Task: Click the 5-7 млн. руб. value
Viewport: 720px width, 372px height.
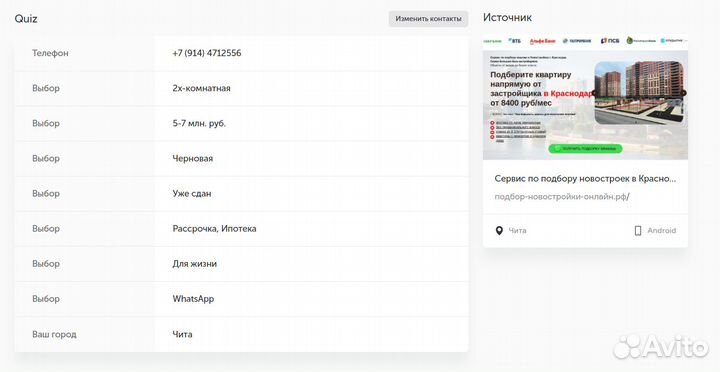Action: (199, 123)
